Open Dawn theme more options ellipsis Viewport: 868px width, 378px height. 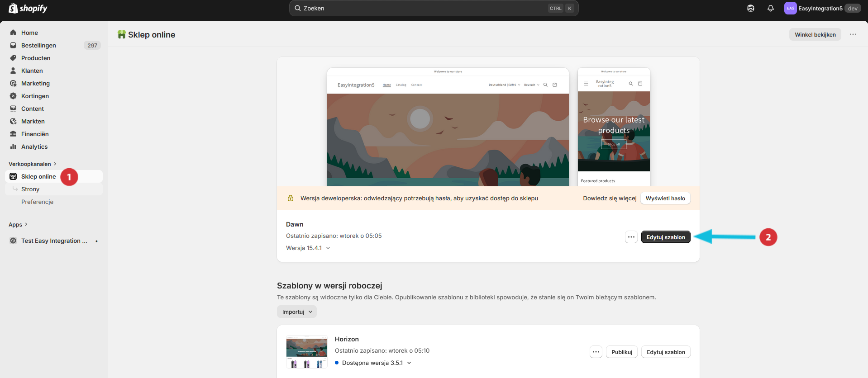pyautogui.click(x=631, y=237)
